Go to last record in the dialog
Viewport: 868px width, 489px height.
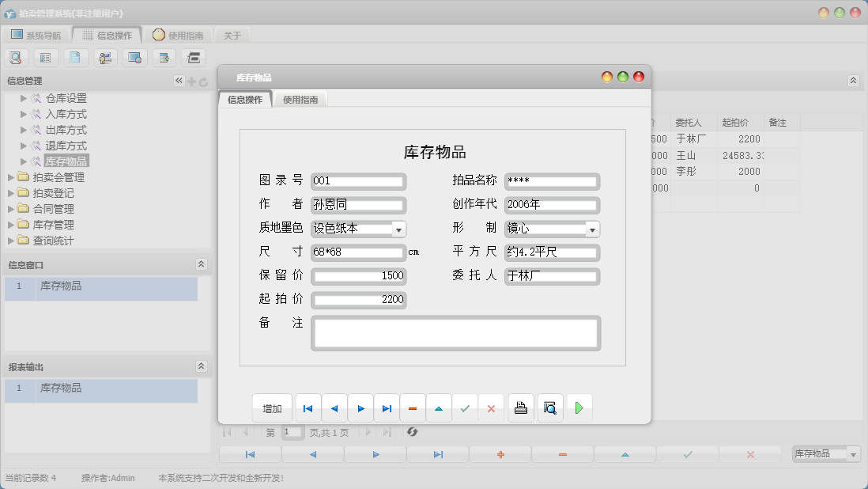point(387,408)
